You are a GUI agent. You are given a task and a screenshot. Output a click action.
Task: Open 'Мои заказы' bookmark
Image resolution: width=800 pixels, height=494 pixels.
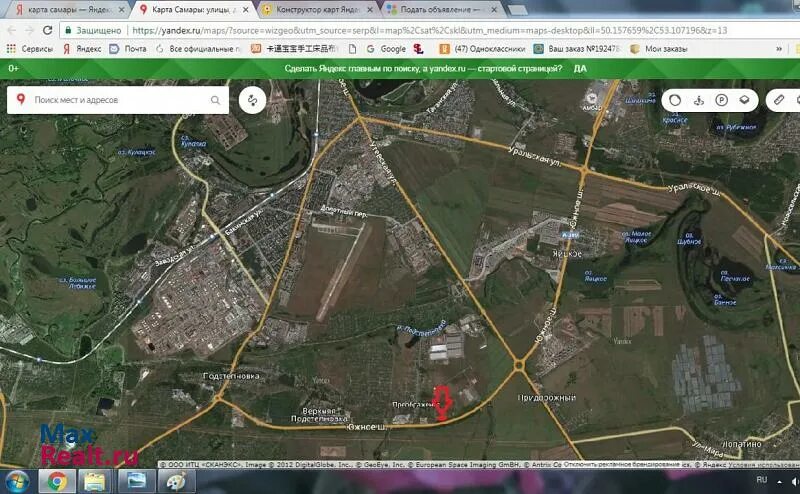coord(659,48)
